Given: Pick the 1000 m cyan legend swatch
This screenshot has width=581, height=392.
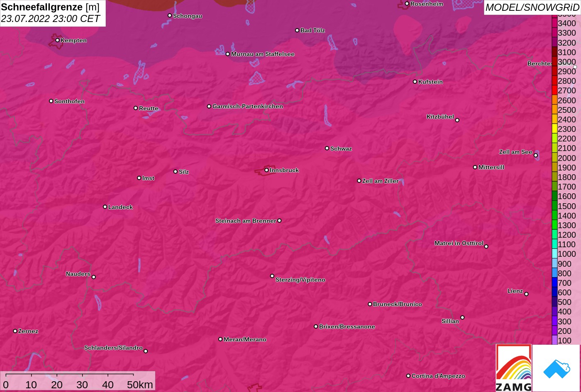Looking at the screenshot, I should (x=554, y=254).
